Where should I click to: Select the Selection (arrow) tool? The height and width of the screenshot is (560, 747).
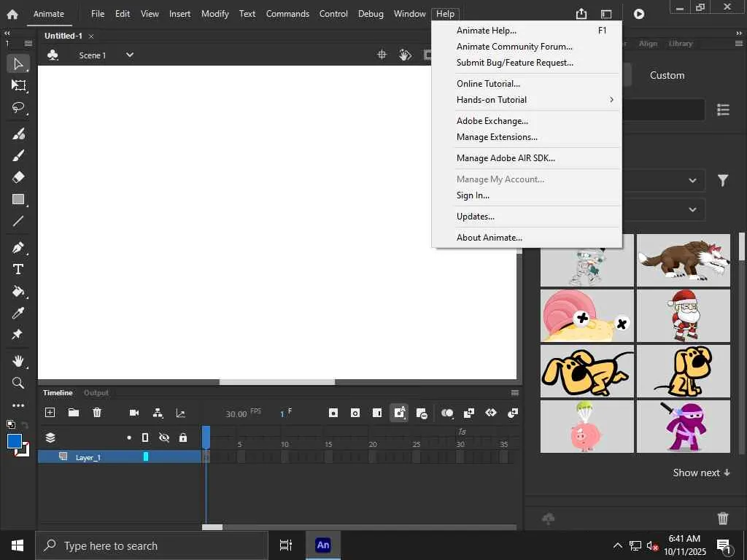[18, 63]
